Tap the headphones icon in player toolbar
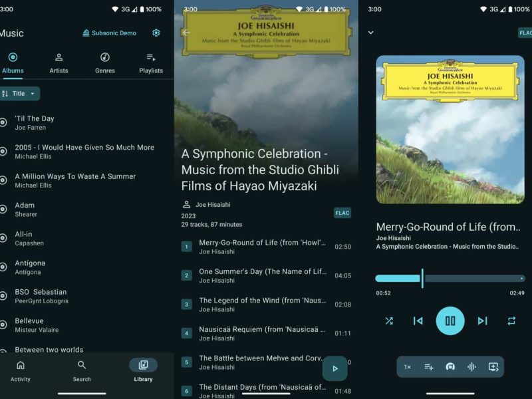 (450, 367)
